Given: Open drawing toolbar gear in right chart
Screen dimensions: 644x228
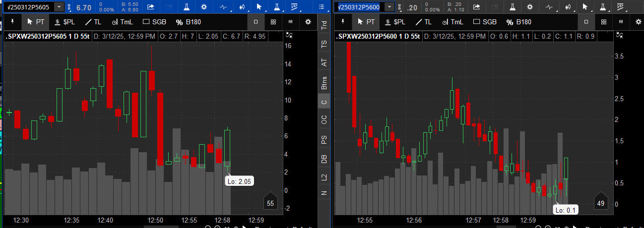Looking at the screenshot, I should point(638,22).
